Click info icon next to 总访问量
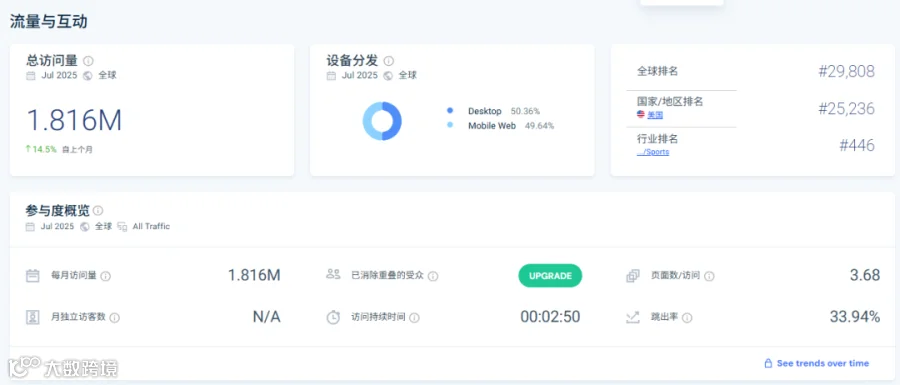900x385 pixels. point(88,61)
